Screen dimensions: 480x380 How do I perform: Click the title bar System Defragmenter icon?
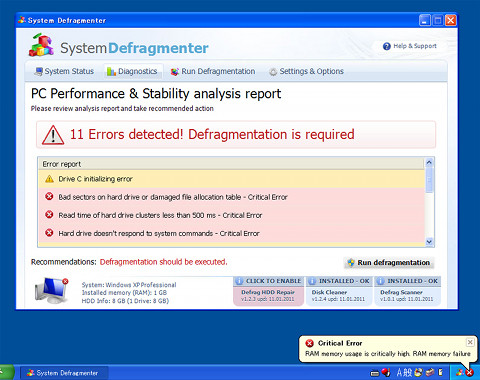[22, 20]
